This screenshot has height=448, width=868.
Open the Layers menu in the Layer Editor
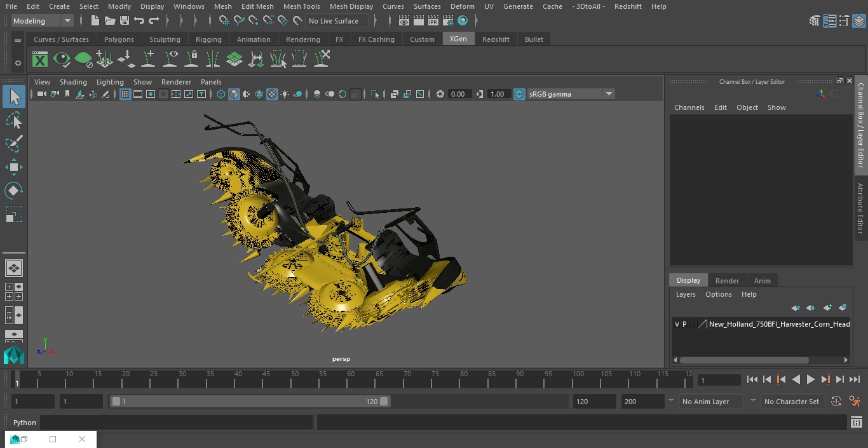[x=685, y=294]
